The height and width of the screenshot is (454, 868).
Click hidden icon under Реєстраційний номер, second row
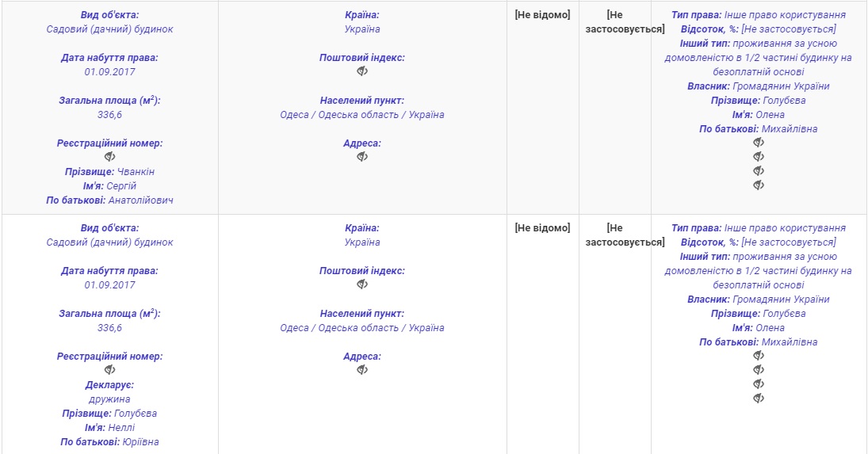(110, 370)
